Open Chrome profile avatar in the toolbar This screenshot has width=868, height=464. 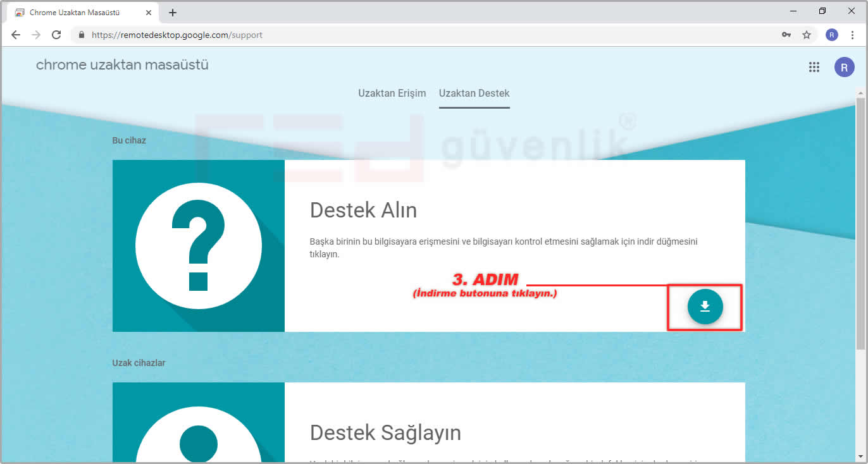tap(832, 35)
